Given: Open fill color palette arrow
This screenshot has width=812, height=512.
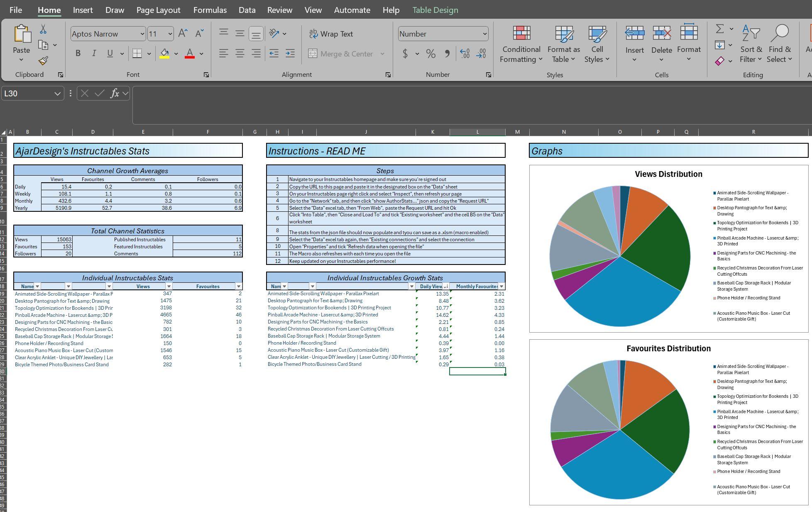Looking at the screenshot, I should click(x=176, y=54).
